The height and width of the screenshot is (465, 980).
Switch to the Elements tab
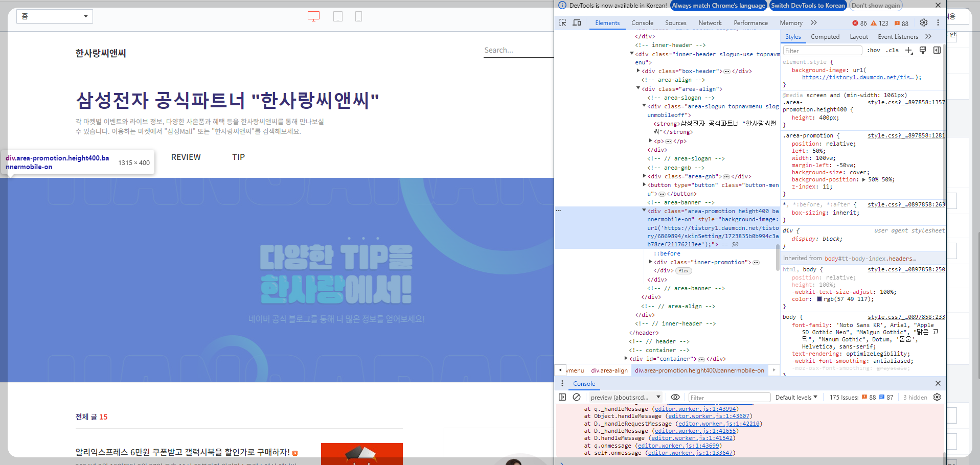pyautogui.click(x=607, y=23)
